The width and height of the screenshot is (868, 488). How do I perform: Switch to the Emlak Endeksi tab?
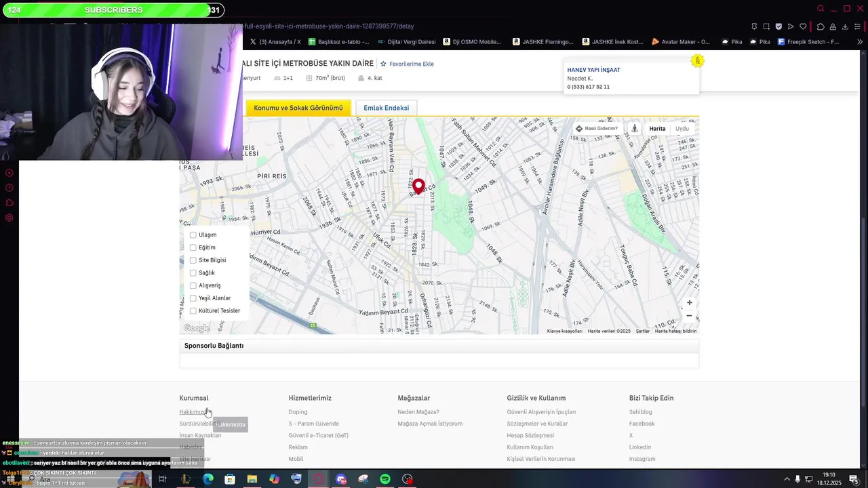pos(386,108)
